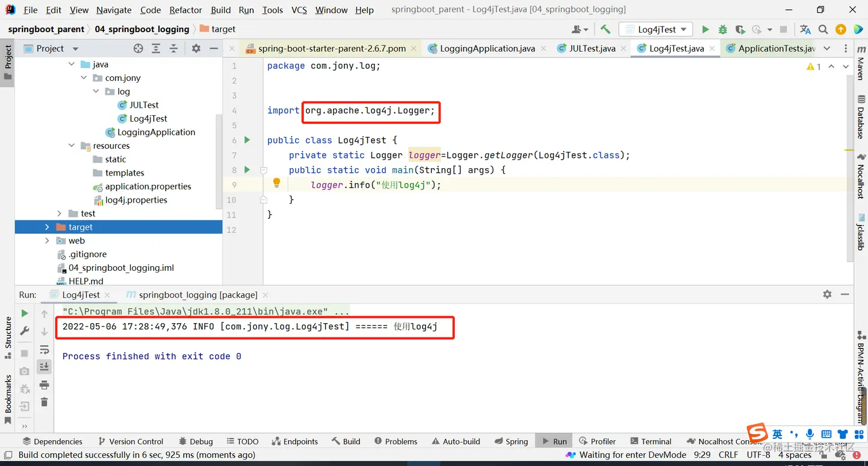Click the run gutter icon beside main method
The height and width of the screenshot is (466, 868).
pyautogui.click(x=247, y=170)
